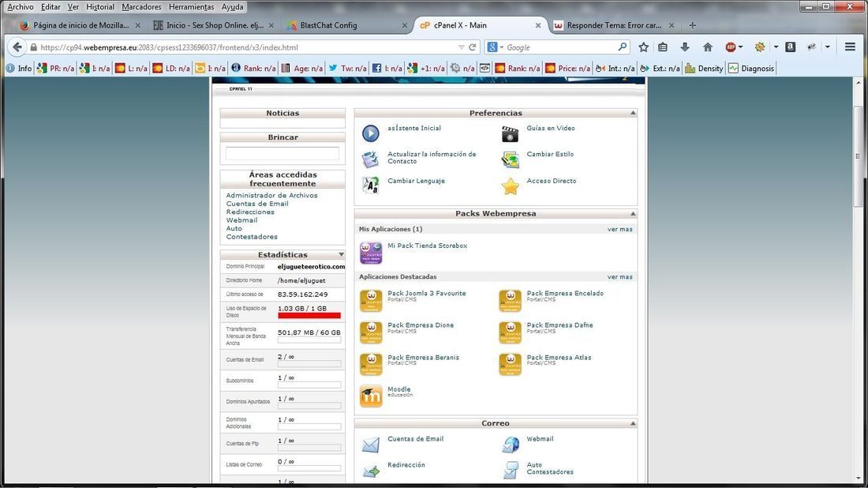This screenshot has height=488, width=868.
Task: Click the Pack Empresa Atlas icon
Action: click(510, 365)
